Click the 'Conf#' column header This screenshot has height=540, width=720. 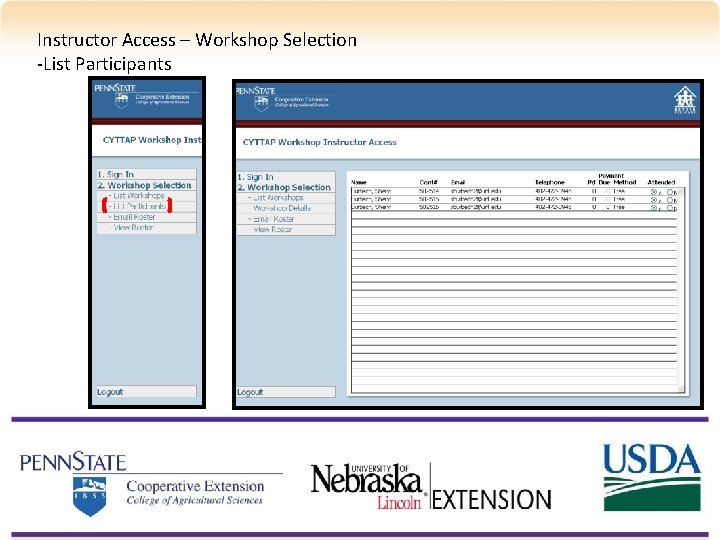(428, 182)
